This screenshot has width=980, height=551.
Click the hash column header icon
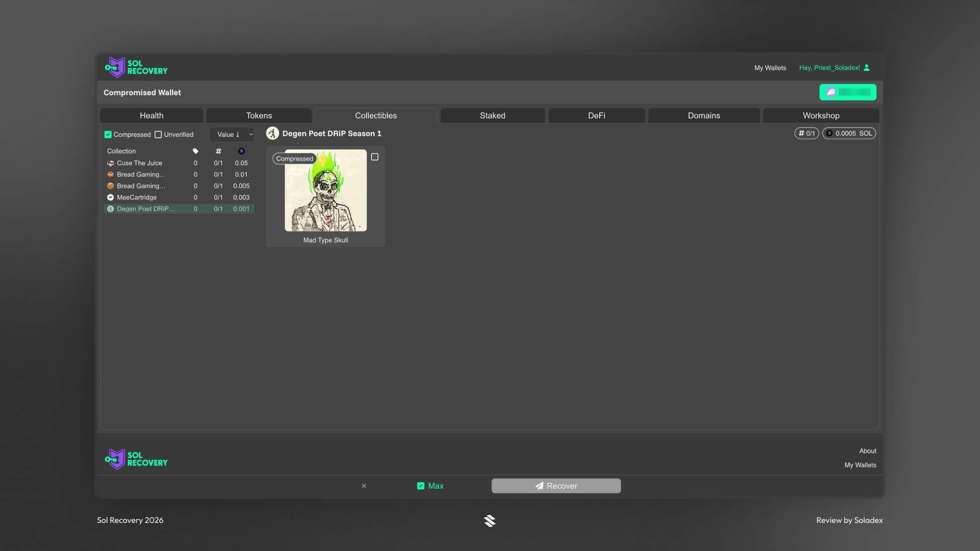218,151
